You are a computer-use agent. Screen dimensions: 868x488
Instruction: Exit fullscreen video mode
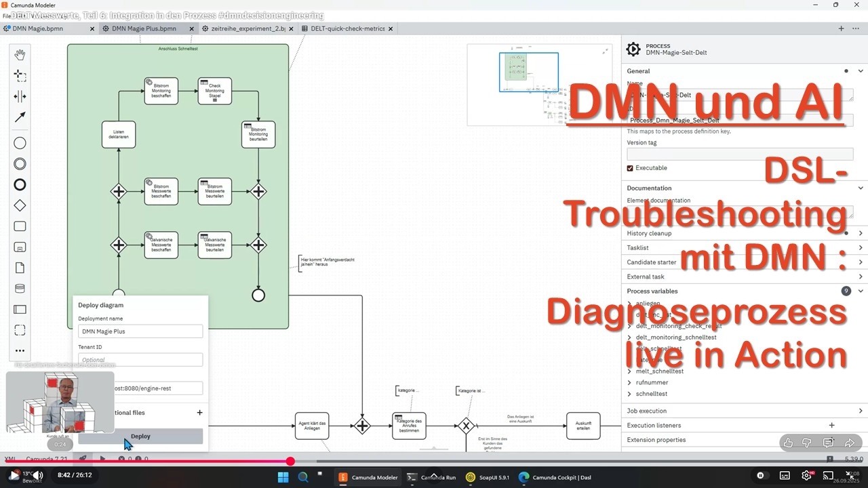850,476
